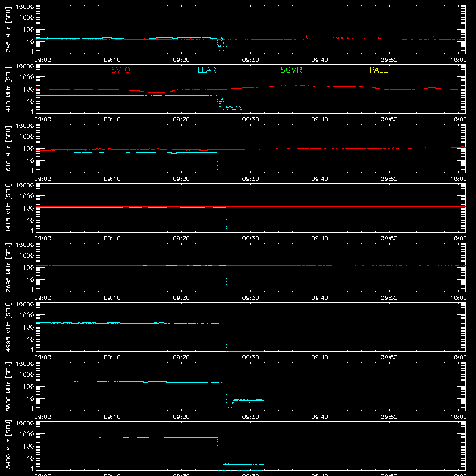Click the 10000 tick label on the 245 MHz panel
Viewport: 476px width, 476px height.
(x=25, y=7)
